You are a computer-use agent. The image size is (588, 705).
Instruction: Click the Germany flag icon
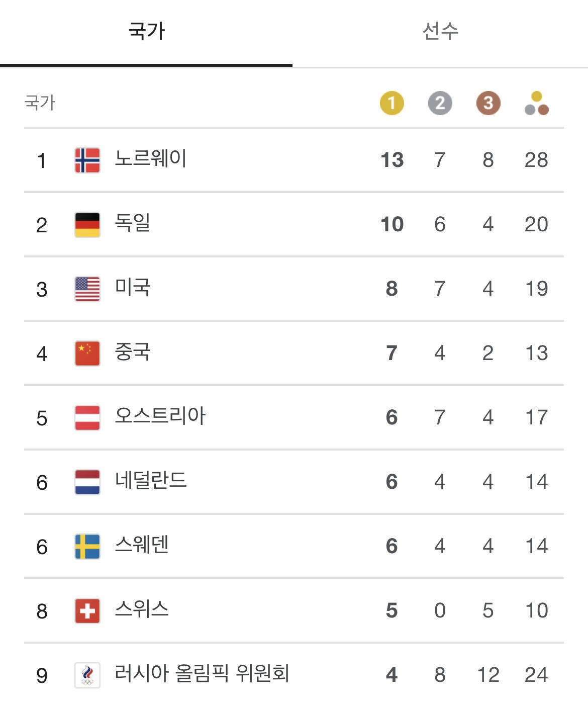87,225
